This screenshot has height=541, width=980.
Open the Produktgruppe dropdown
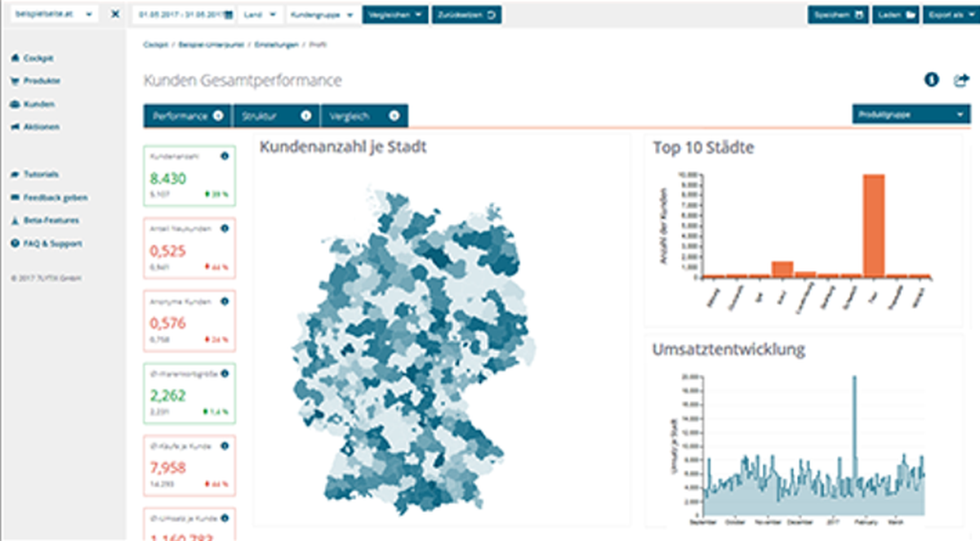click(x=911, y=114)
